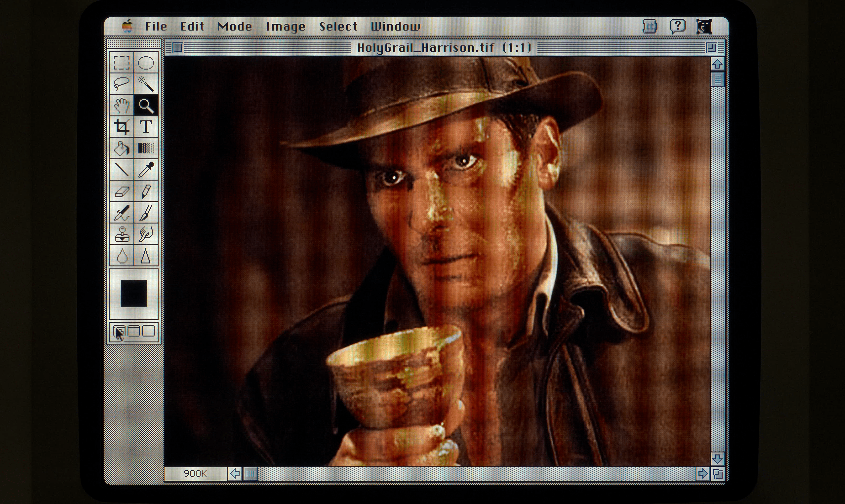Select the Smudge finger tool

[x=146, y=234]
